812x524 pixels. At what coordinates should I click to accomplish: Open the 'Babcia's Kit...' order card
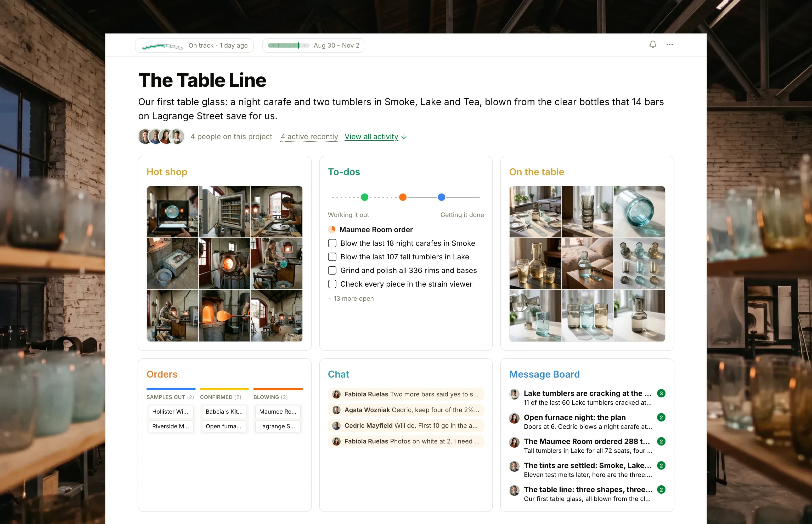click(224, 412)
